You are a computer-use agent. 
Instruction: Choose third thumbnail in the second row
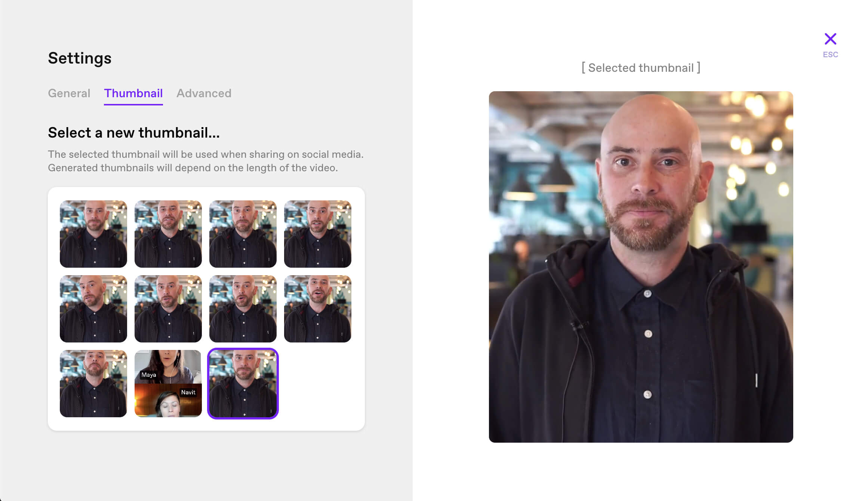[243, 309]
